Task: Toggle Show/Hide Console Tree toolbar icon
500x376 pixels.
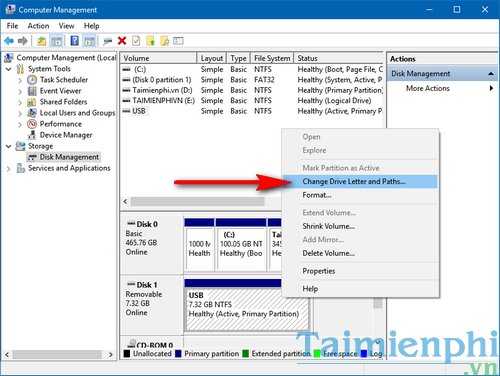Action: [x=56, y=41]
